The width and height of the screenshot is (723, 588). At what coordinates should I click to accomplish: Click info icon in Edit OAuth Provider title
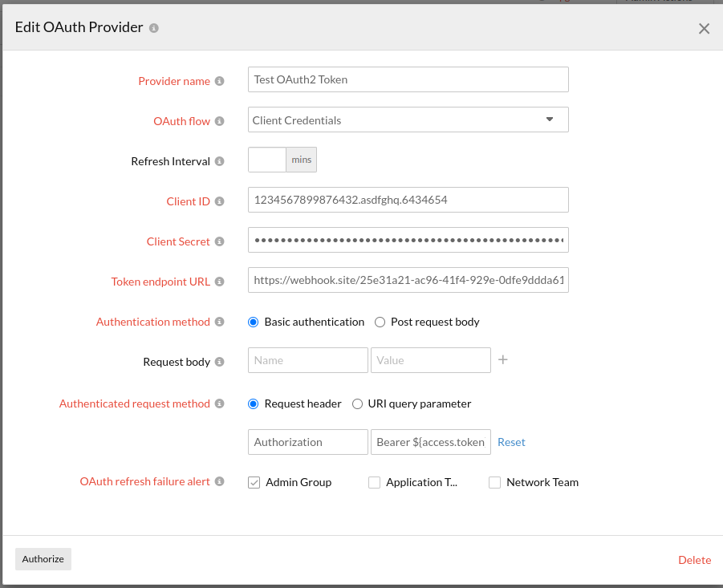(x=154, y=28)
